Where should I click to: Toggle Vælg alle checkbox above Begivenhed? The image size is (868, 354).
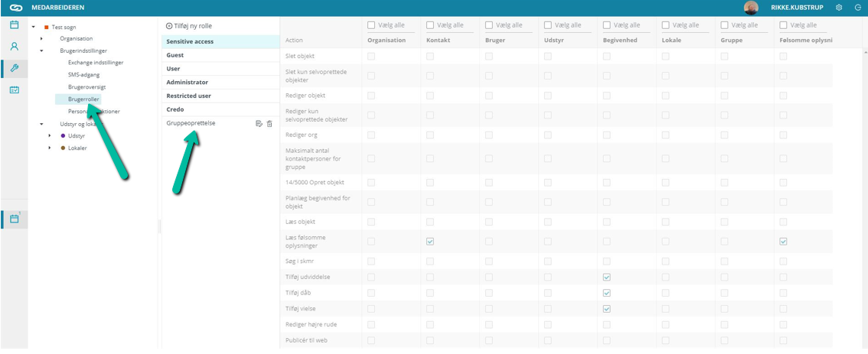pos(606,25)
